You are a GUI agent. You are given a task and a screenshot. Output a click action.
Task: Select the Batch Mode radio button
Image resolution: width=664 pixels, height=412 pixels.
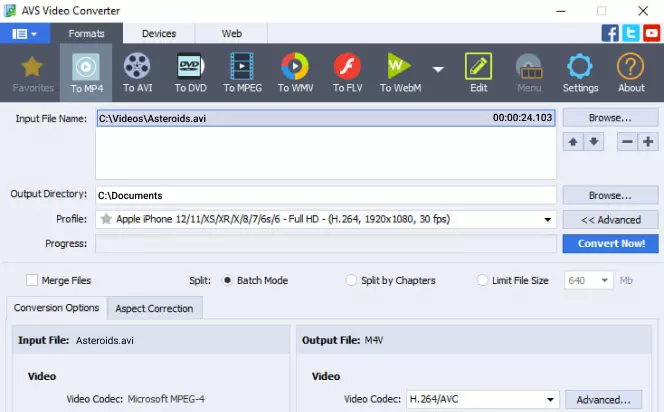[227, 280]
